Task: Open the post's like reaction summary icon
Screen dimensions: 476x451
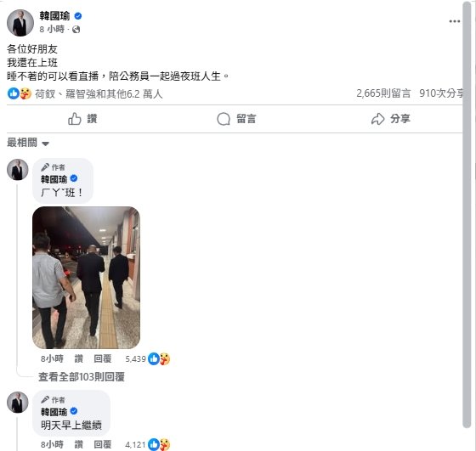Action: pos(13,93)
